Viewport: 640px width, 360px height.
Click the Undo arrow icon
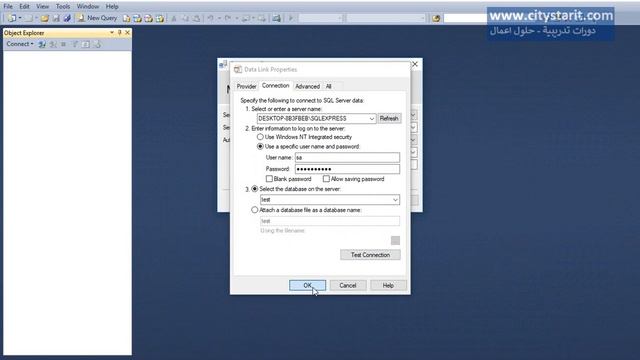[x=211, y=18]
